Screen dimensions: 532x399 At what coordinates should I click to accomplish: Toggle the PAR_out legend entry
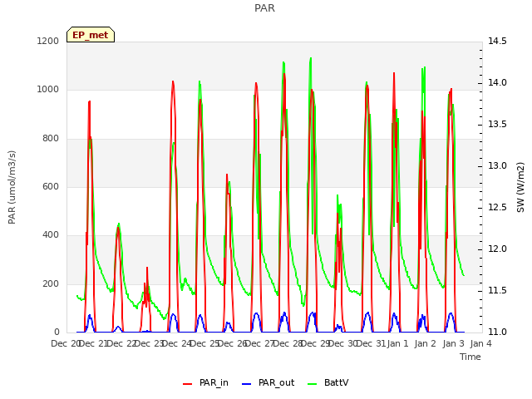(x=268, y=382)
